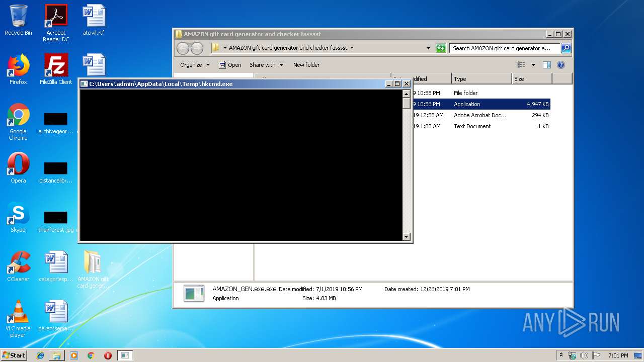Show the preview pane in Explorer
The height and width of the screenshot is (362, 644).
pyautogui.click(x=547, y=65)
